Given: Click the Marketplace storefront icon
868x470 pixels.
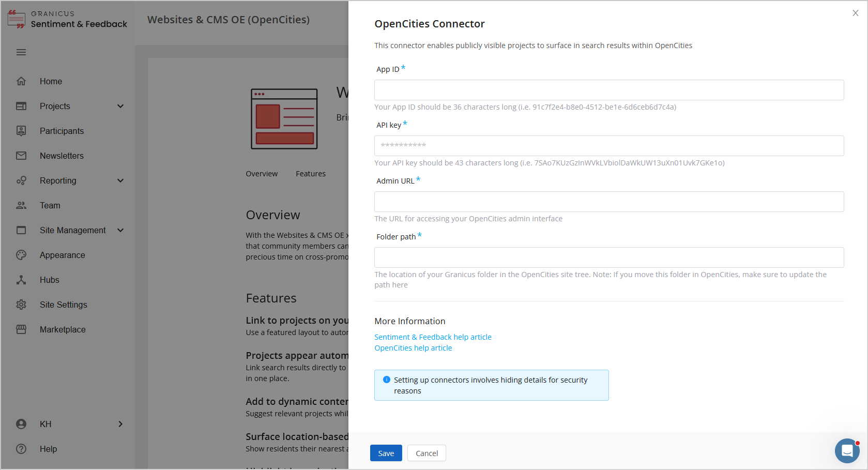Looking at the screenshot, I should pos(21,329).
